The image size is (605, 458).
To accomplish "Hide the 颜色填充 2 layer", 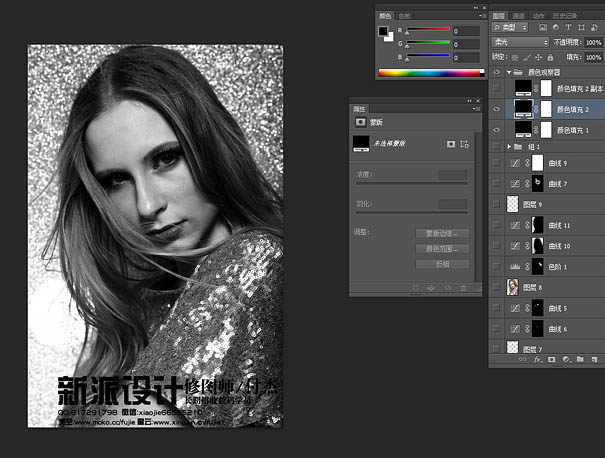I will coord(498,109).
